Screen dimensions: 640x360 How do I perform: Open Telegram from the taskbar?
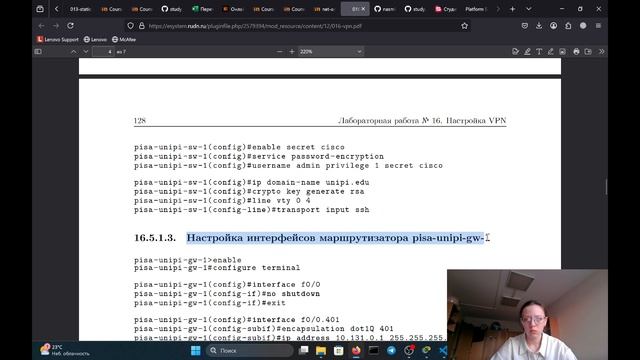(x=391, y=350)
